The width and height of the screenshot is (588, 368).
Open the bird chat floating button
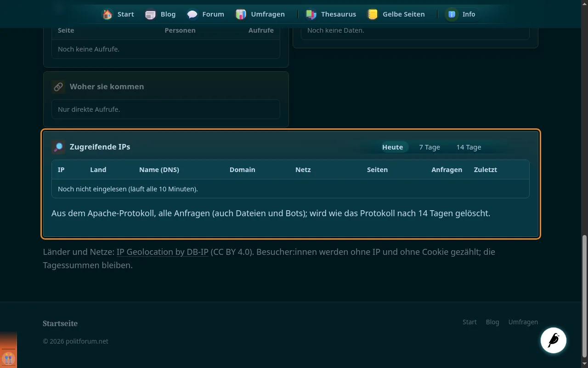coord(553,340)
